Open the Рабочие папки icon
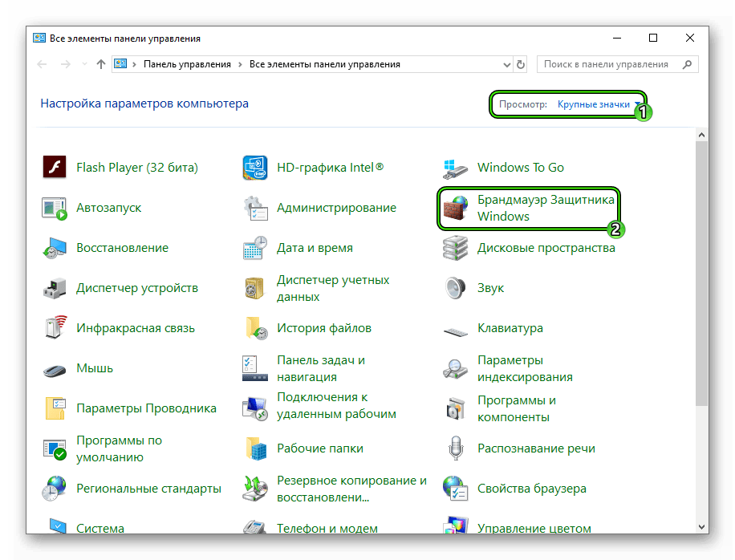This screenshot has width=735, height=560. pyautogui.click(x=256, y=448)
